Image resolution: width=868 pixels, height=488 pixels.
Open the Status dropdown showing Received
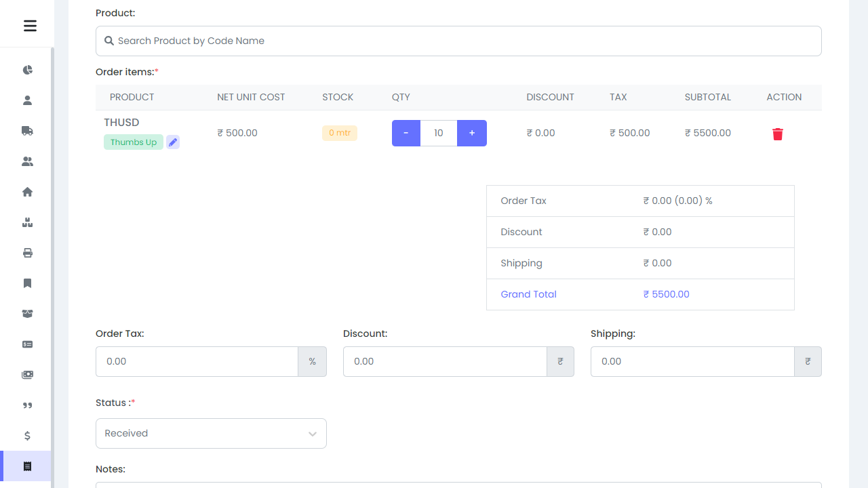click(211, 433)
